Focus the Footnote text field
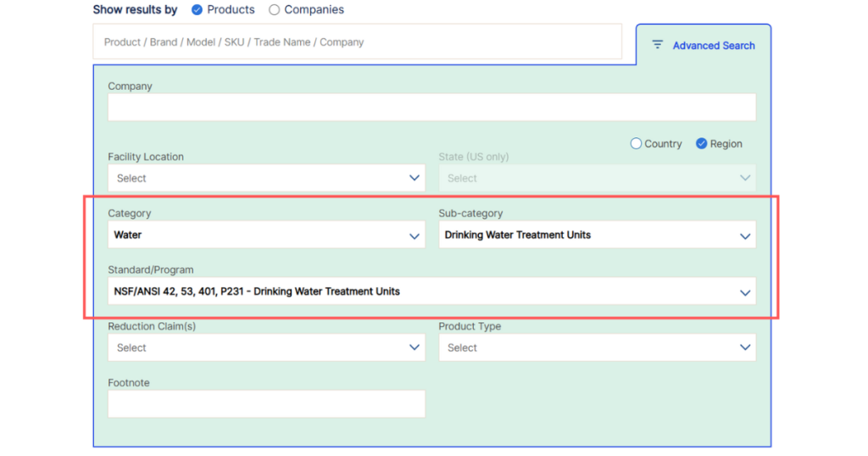868x456 pixels. pos(266,404)
